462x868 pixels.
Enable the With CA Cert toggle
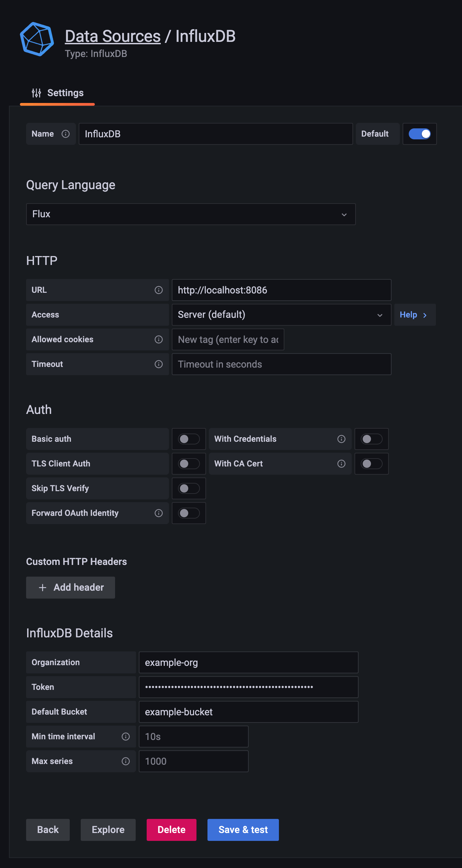point(372,464)
